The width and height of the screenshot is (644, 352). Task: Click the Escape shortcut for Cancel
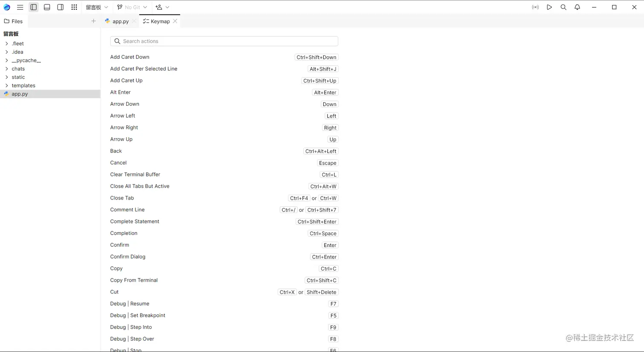pos(328,163)
